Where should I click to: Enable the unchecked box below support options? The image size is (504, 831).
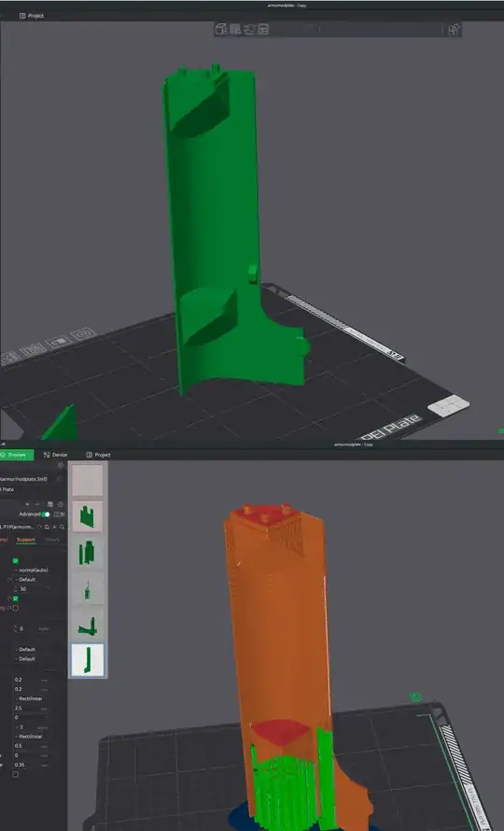15,608
